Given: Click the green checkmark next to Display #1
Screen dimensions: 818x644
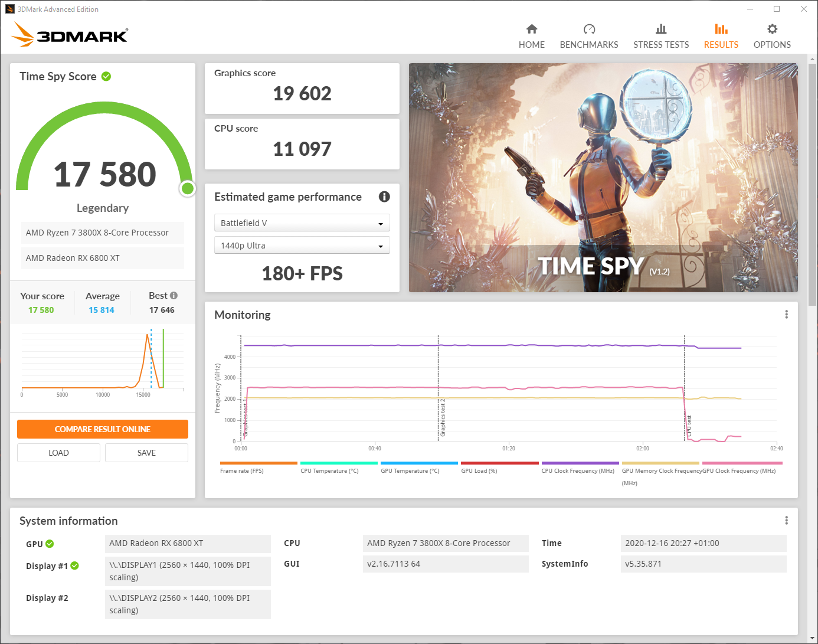Looking at the screenshot, I should (x=75, y=565).
